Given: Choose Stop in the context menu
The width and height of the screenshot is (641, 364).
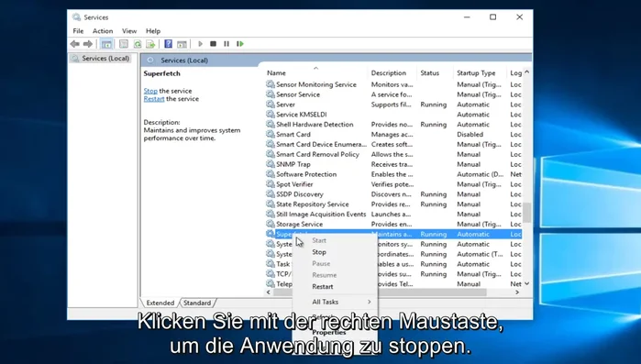Looking at the screenshot, I should click(336, 252).
